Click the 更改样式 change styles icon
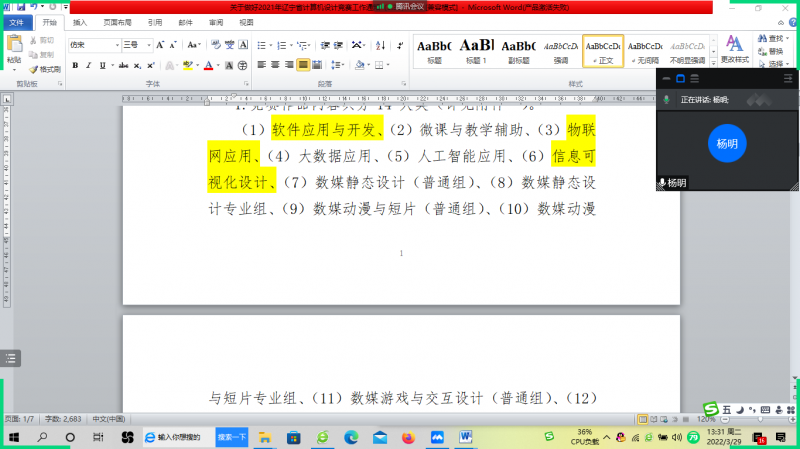This screenshot has height=449, width=800. [x=734, y=48]
